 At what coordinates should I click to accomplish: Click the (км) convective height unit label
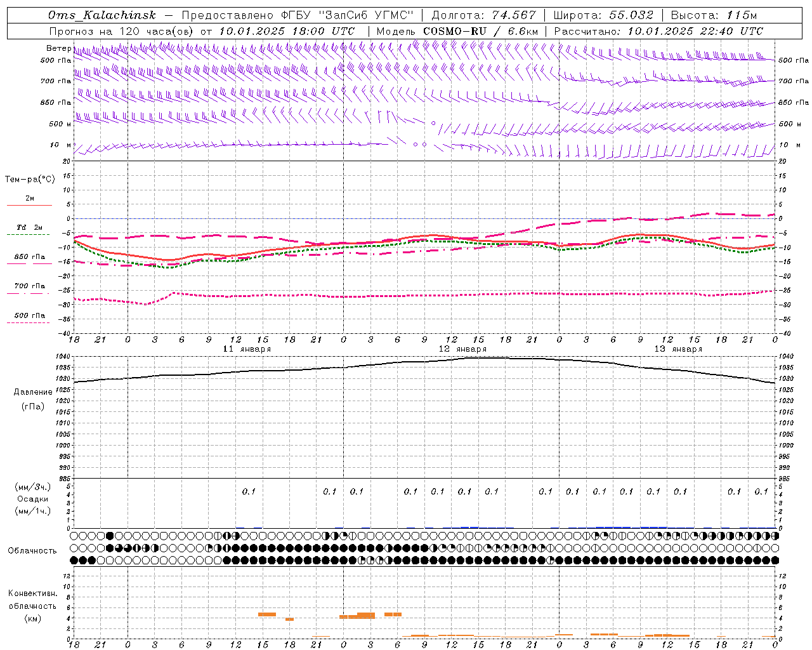(x=33, y=618)
